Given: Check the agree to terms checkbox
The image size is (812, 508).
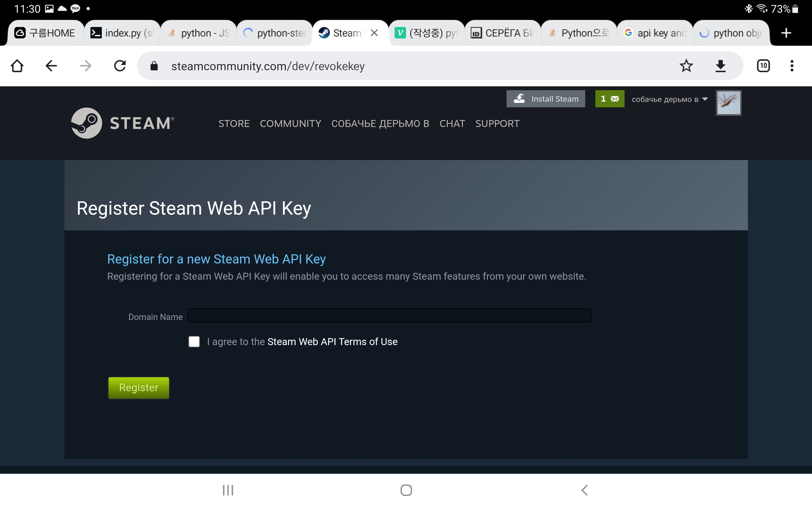Looking at the screenshot, I should point(194,342).
